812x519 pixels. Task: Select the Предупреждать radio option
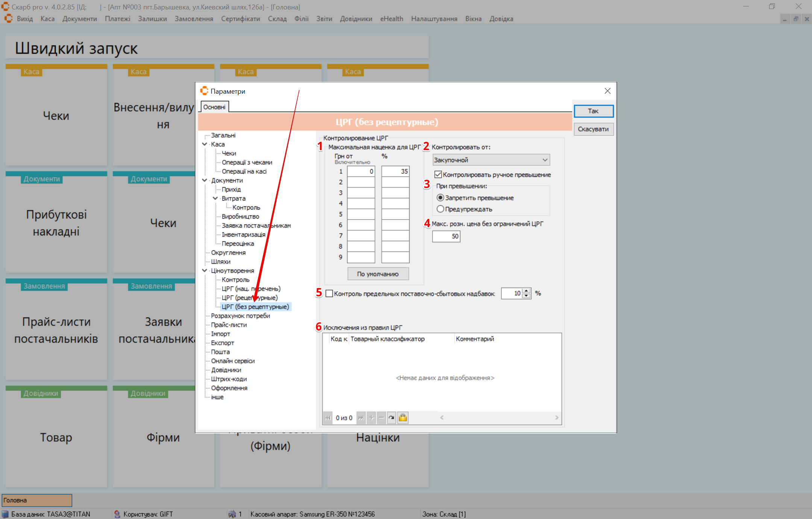click(440, 209)
